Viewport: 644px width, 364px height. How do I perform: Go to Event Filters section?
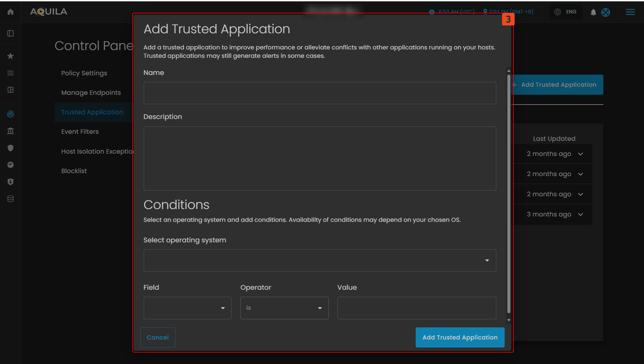click(80, 131)
